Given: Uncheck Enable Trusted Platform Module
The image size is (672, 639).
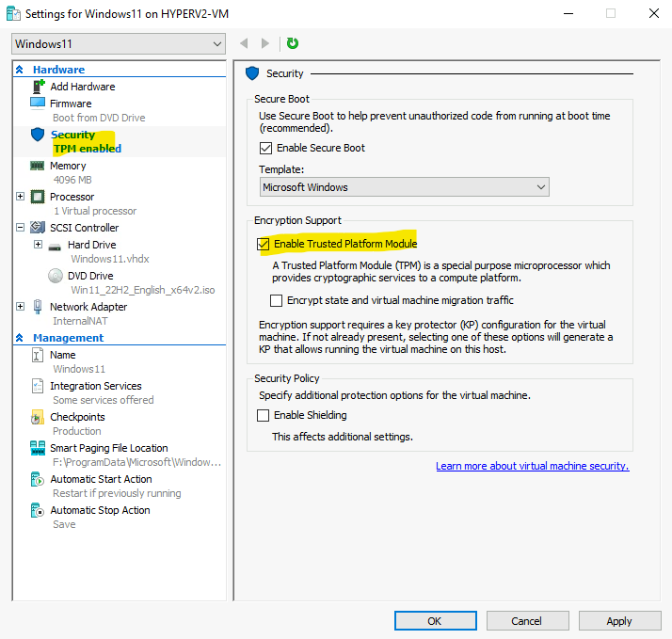Looking at the screenshot, I should click(x=263, y=244).
